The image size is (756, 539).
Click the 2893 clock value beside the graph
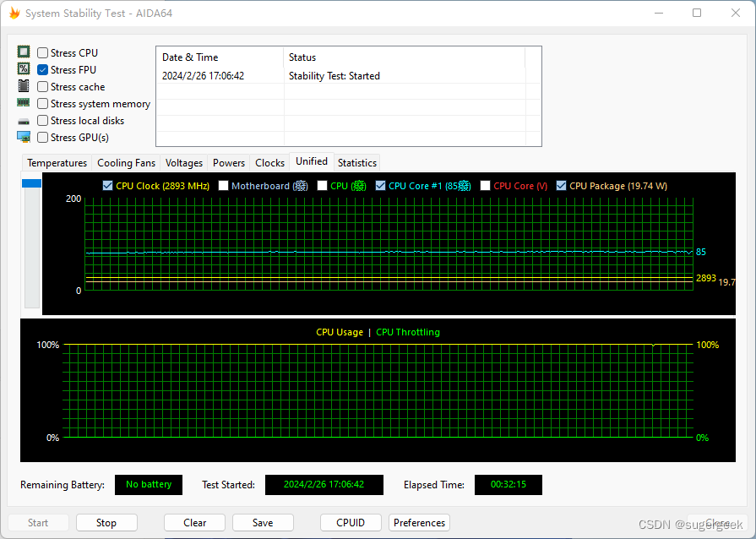706,278
